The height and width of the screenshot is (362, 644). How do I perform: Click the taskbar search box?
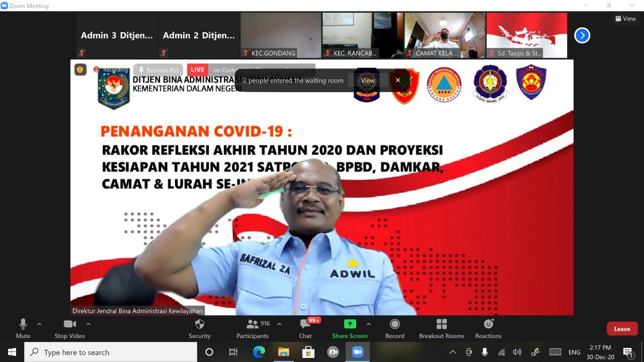pos(111,352)
